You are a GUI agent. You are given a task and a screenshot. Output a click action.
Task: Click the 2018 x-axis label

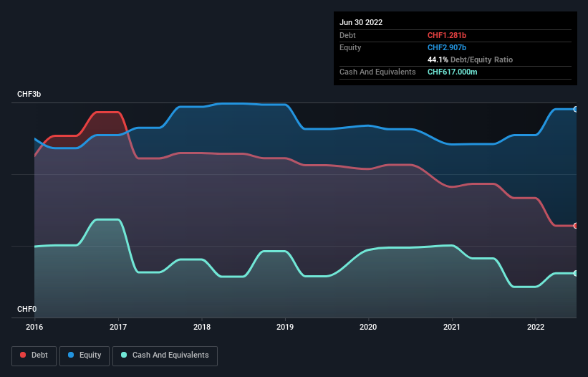pyautogui.click(x=202, y=327)
